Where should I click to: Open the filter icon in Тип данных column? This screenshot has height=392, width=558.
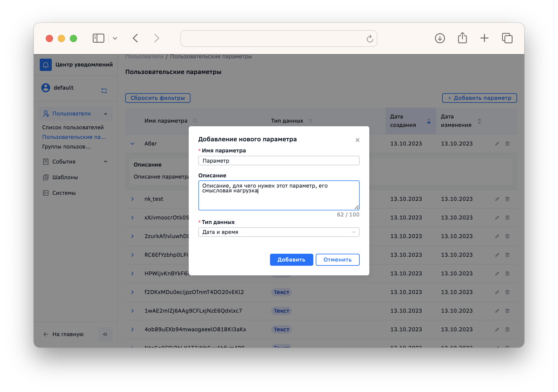311,121
